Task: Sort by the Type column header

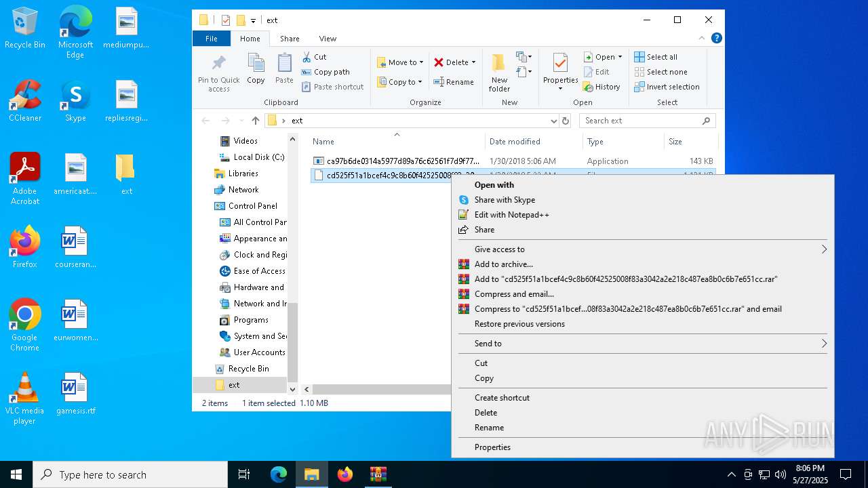Action: point(623,142)
